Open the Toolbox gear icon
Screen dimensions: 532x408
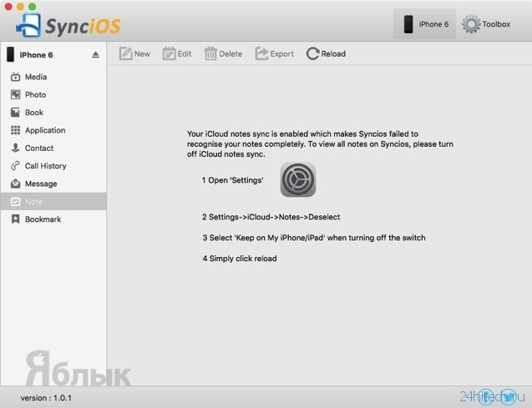click(471, 23)
